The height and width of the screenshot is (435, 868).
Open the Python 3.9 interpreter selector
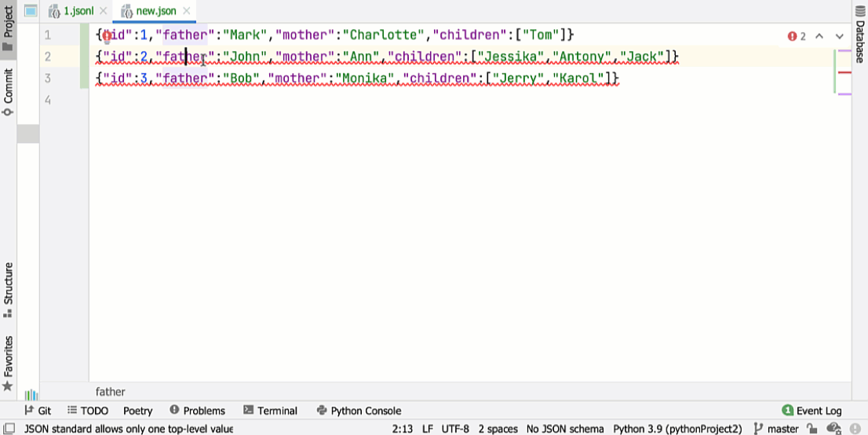[x=677, y=429]
